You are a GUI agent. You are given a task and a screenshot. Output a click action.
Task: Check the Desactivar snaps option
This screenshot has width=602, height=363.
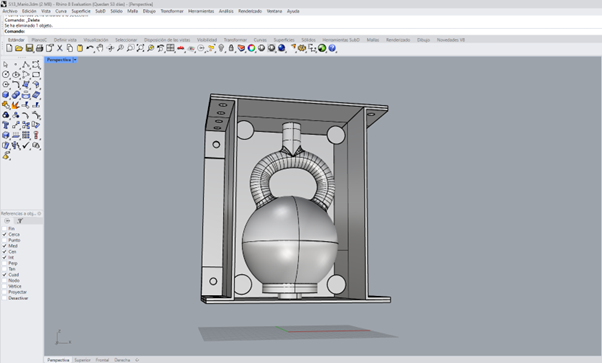point(5,298)
